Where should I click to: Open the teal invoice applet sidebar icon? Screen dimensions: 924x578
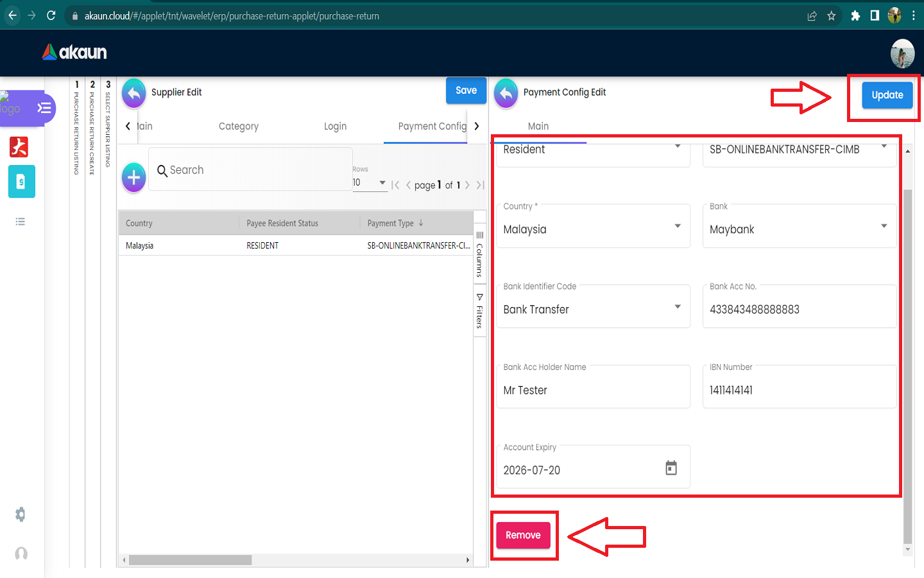click(21, 182)
